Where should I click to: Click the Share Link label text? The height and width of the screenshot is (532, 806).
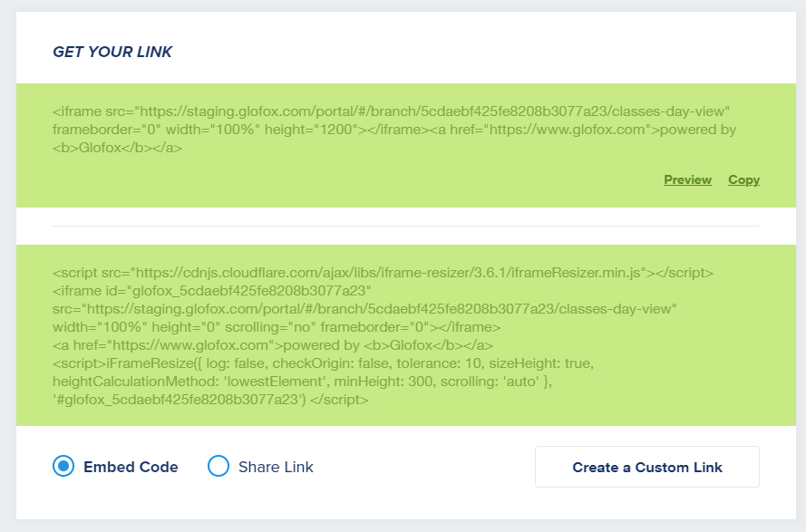276,467
